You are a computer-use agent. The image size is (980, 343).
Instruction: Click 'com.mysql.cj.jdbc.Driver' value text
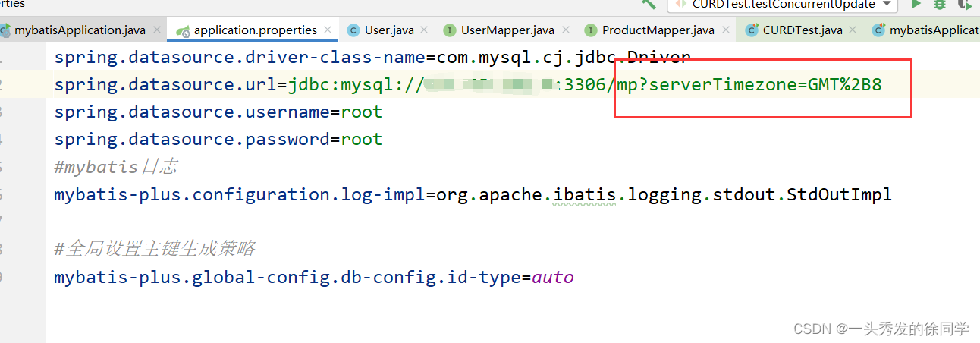click(564, 57)
